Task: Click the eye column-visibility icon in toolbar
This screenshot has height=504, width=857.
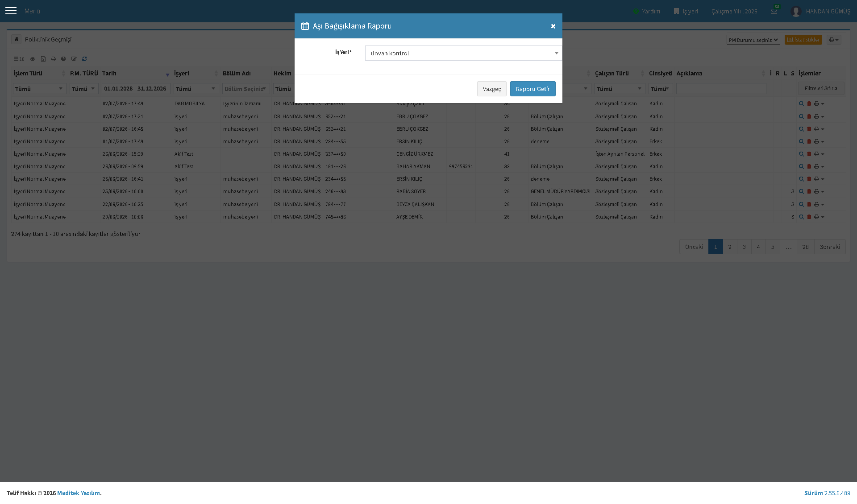Action: pos(33,59)
